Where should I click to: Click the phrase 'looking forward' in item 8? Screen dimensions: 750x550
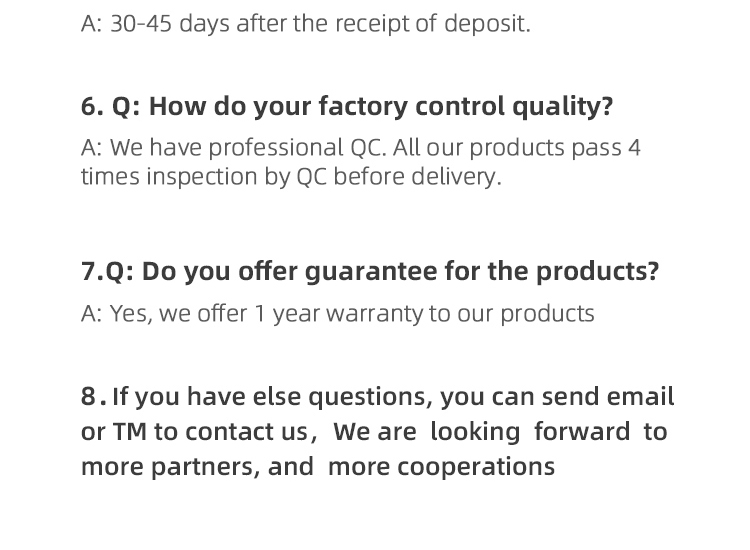[530, 432]
